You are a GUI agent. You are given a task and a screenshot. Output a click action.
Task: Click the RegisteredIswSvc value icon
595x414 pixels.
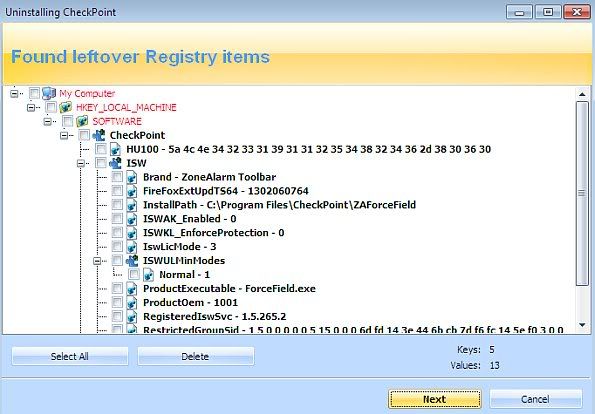point(132,316)
